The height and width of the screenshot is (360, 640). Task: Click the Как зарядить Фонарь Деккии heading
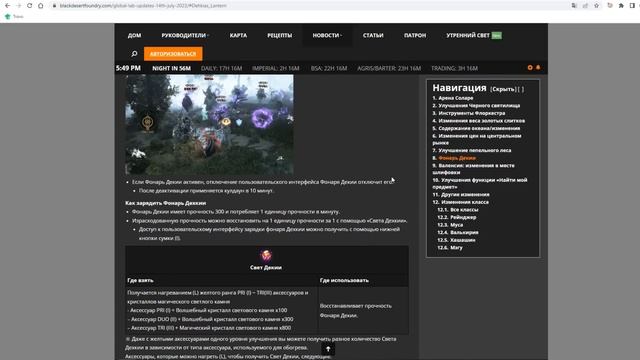click(x=165, y=203)
